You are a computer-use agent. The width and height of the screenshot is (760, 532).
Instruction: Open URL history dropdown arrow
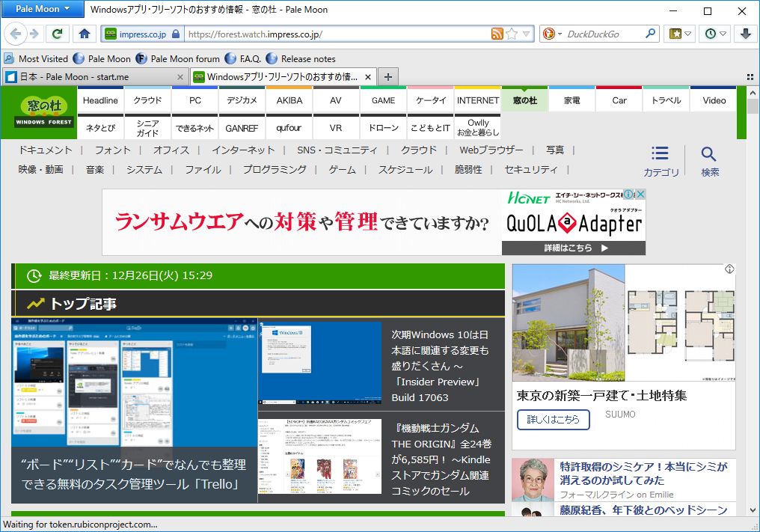point(526,34)
